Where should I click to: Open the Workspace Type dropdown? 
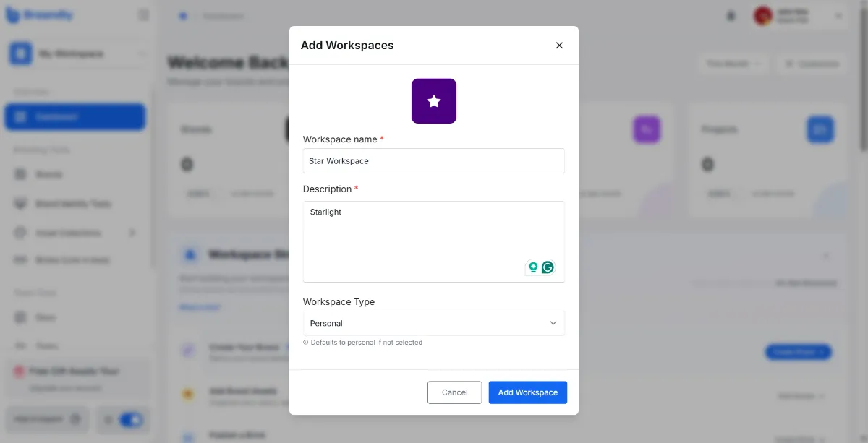tap(434, 323)
